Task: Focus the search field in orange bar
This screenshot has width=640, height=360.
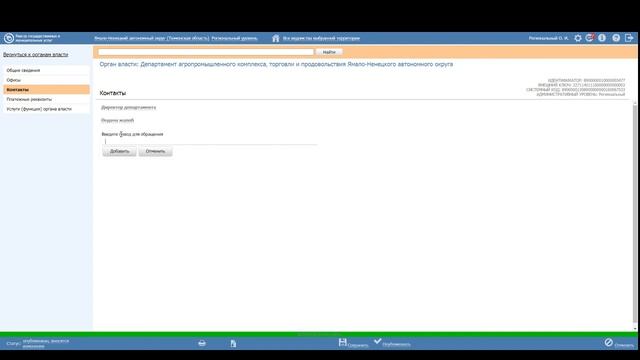Action: [x=206, y=52]
